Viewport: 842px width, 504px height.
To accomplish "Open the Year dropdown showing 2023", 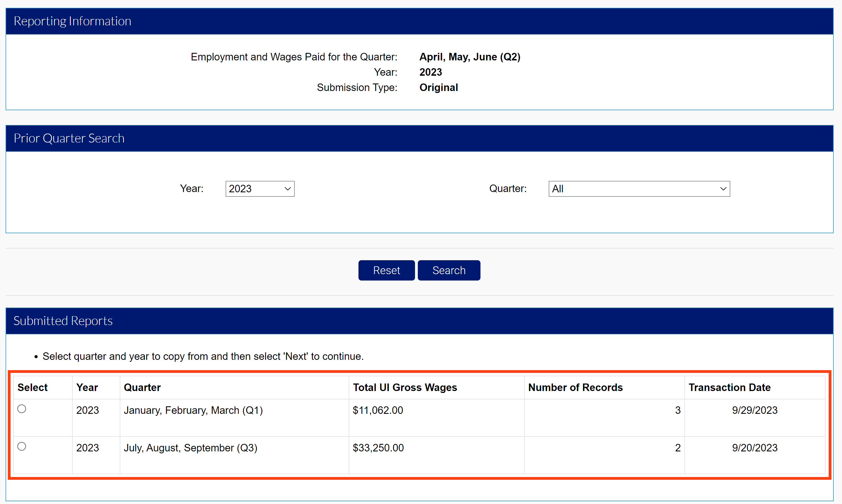I will tap(259, 188).
